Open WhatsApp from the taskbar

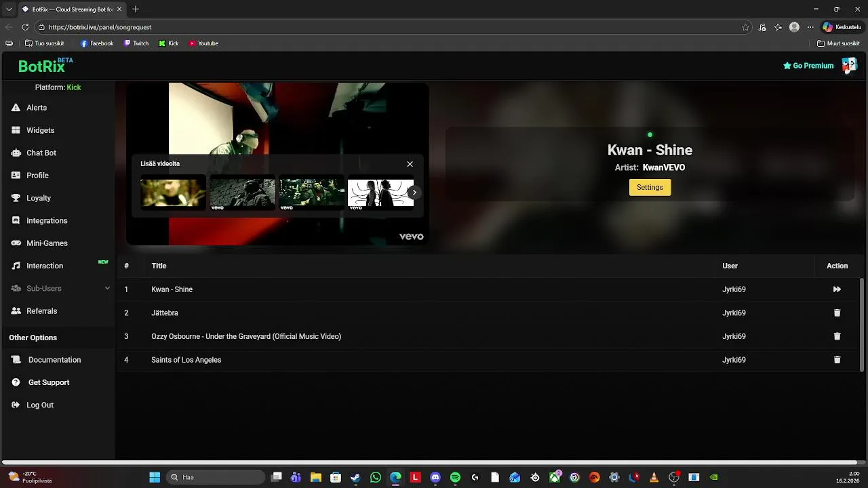click(x=376, y=477)
